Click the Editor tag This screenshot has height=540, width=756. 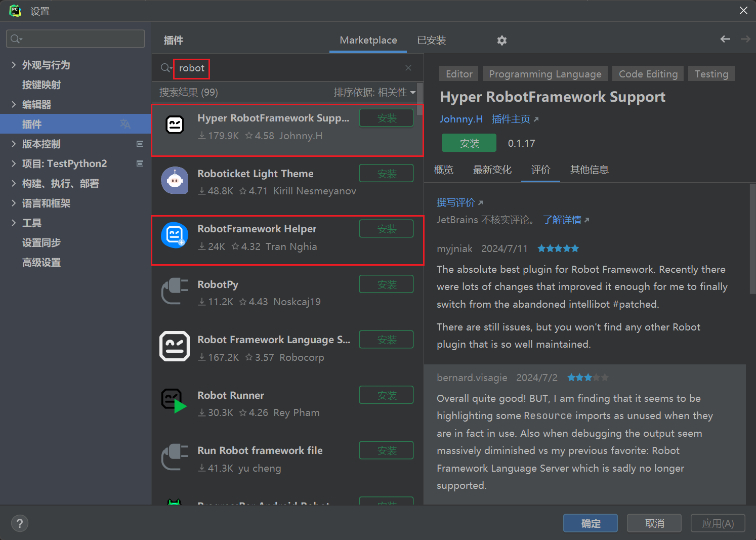[459, 74]
